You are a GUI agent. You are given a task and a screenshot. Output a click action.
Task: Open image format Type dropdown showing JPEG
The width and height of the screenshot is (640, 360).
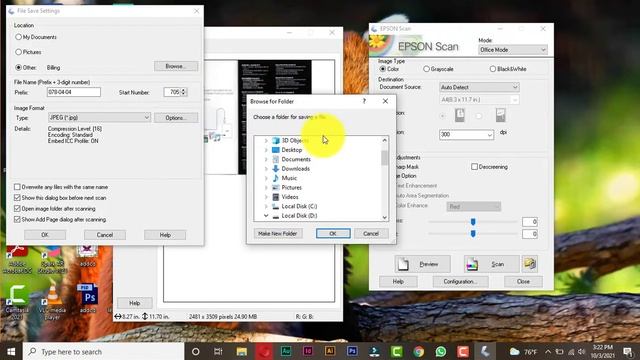(99, 118)
